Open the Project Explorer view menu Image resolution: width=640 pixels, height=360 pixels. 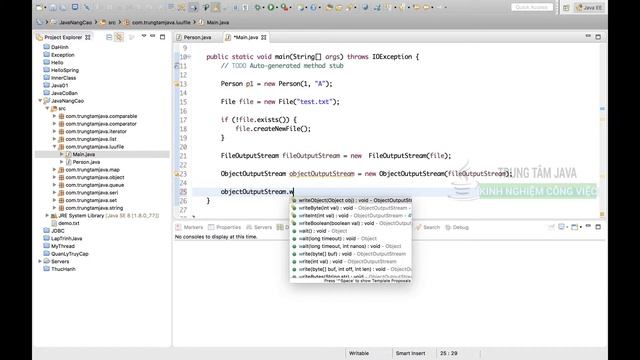pyautogui.click(x=144, y=36)
